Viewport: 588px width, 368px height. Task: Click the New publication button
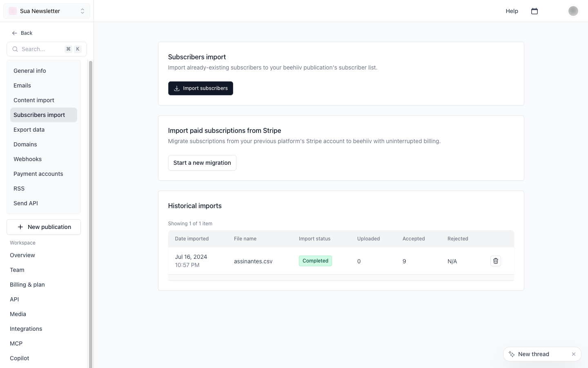[x=44, y=227]
